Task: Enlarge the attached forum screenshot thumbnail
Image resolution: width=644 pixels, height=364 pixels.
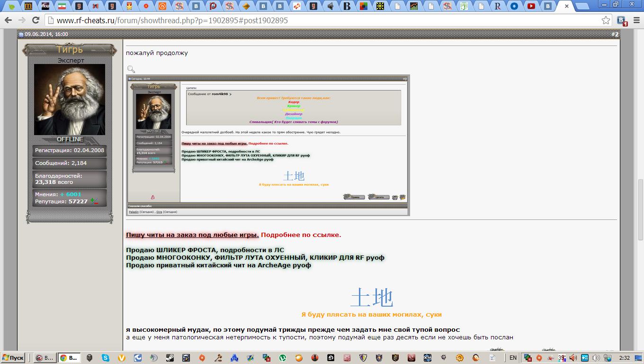Action: (268, 145)
